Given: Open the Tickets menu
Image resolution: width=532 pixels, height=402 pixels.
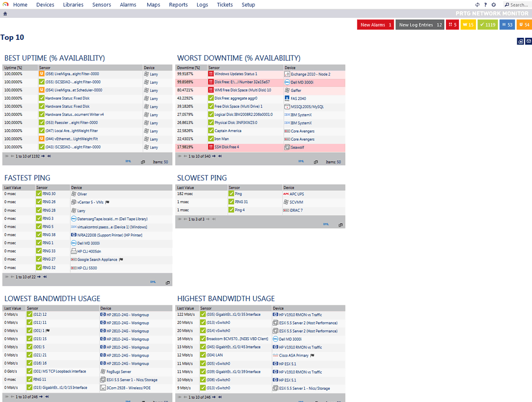Looking at the screenshot, I should (x=225, y=5).
